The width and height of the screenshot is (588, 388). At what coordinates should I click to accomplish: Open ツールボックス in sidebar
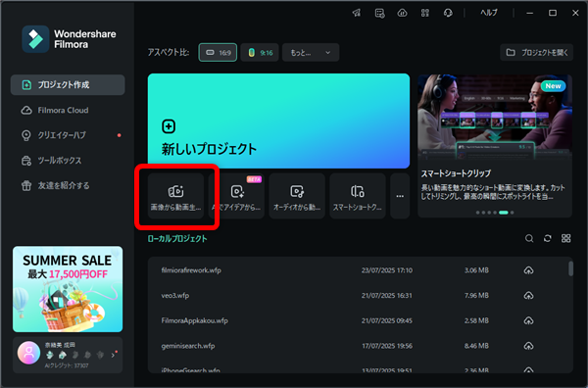(68, 161)
